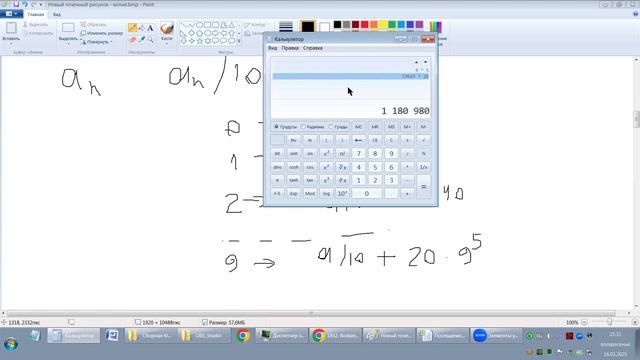
Task: Select the Градусы (degrees) radio button
Action: coord(276,127)
